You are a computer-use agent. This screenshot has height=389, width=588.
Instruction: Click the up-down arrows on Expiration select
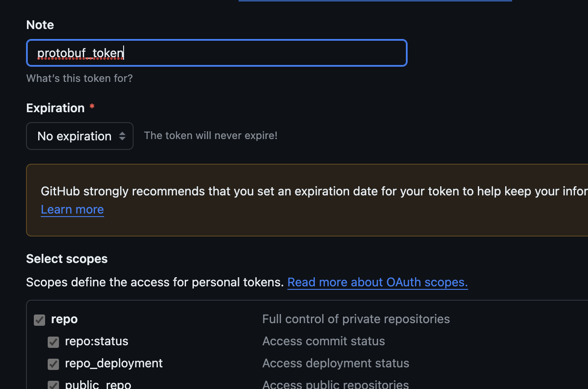point(122,136)
